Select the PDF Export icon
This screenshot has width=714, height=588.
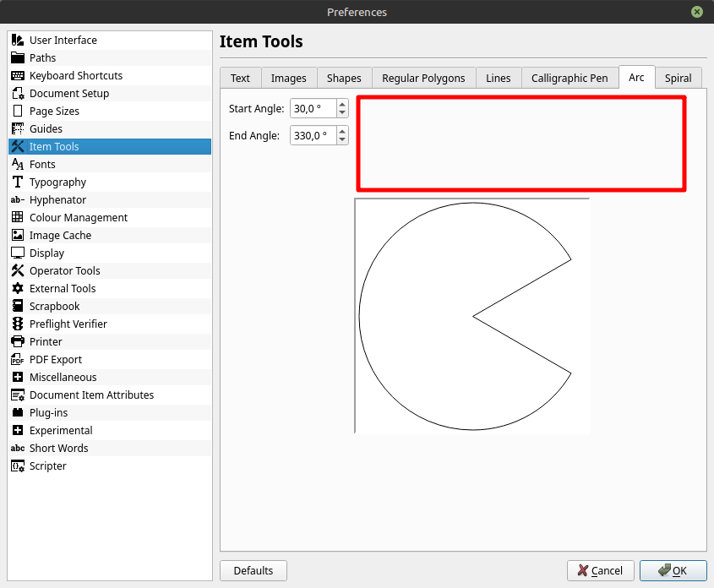coord(18,359)
